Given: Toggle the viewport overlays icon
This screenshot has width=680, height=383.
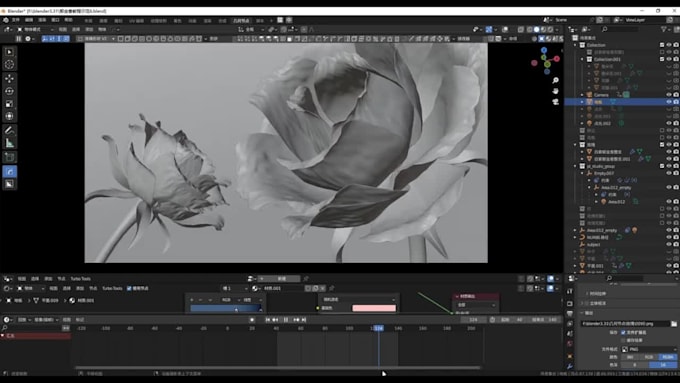Looking at the screenshot, I should tap(505, 29).
